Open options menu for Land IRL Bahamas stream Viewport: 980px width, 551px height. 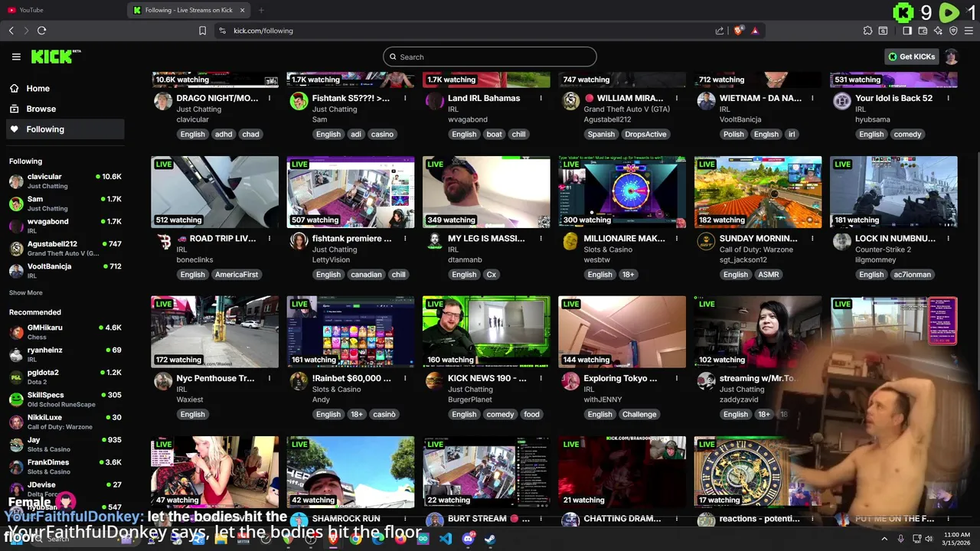click(x=541, y=98)
